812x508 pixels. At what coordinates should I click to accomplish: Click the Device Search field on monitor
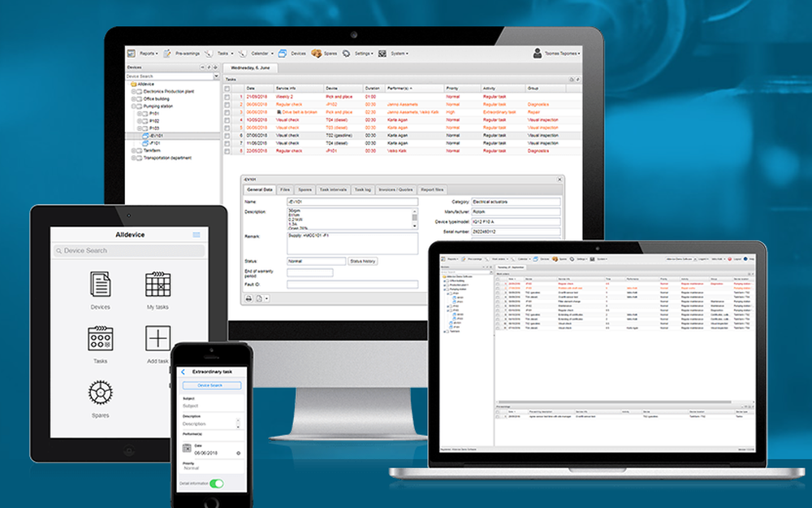(170, 76)
